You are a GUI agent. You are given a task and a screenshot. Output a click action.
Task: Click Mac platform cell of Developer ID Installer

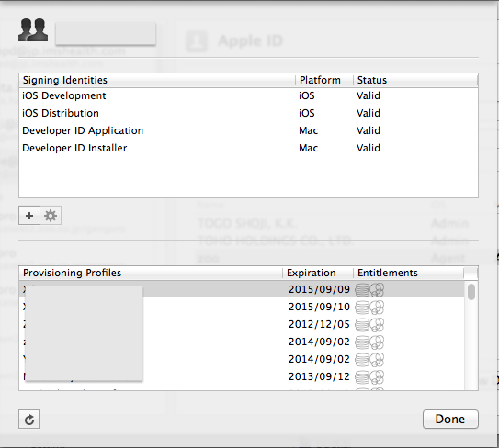(x=309, y=148)
